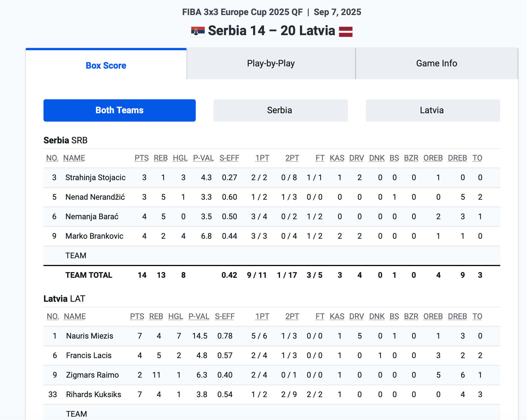
Task: Click Nauris Miezis player name
Action: click(90, 336)
